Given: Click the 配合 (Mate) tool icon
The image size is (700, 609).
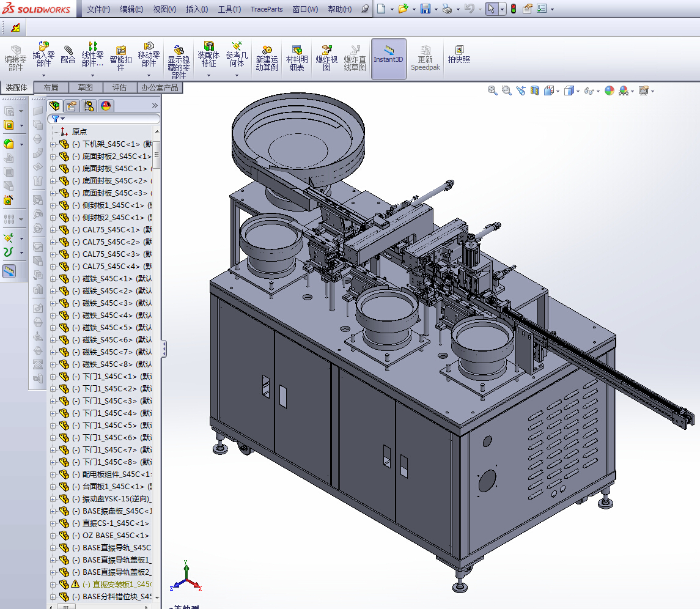Looking at the screenshot, I should point(68,53).
